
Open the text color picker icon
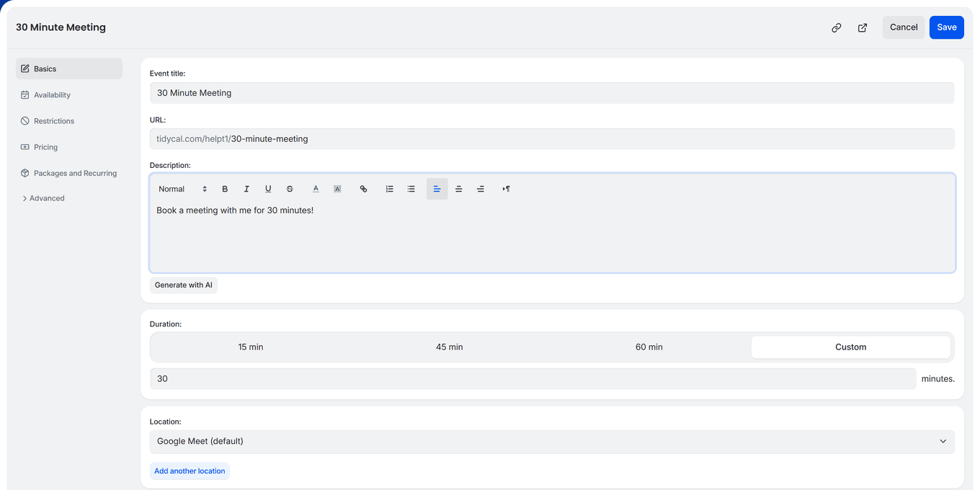coord(316,188)
